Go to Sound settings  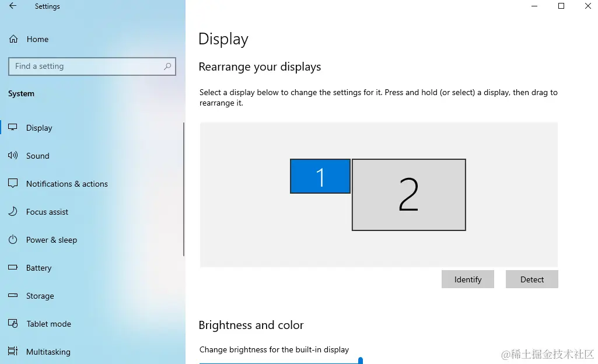(x=38, y=156)
